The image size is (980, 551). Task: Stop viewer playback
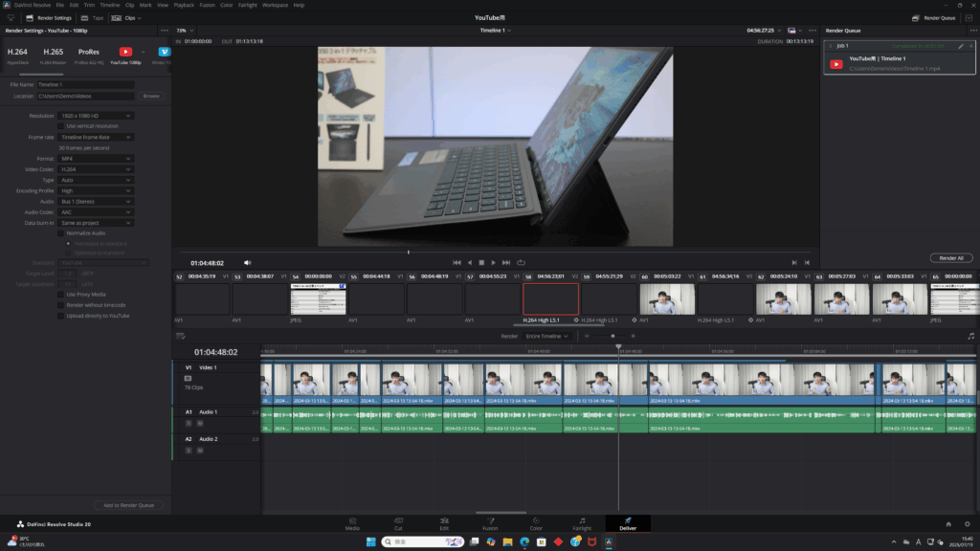coord(481,262)
